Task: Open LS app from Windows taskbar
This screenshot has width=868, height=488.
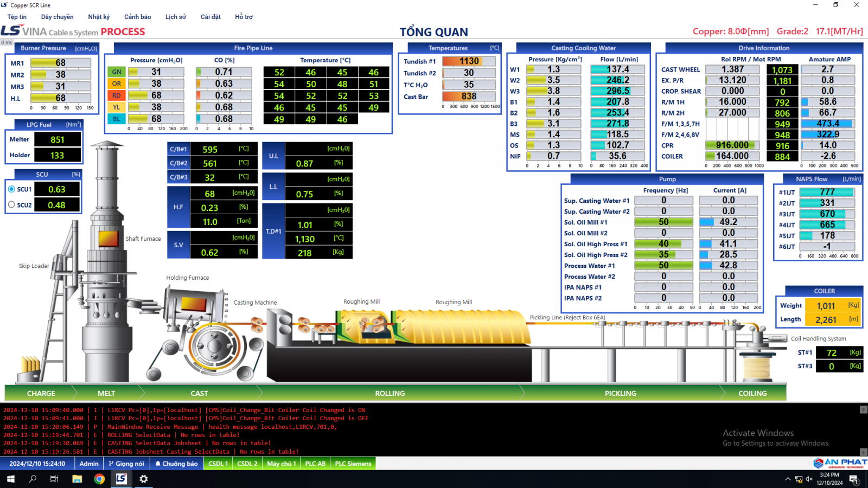Action: point(121,479)
